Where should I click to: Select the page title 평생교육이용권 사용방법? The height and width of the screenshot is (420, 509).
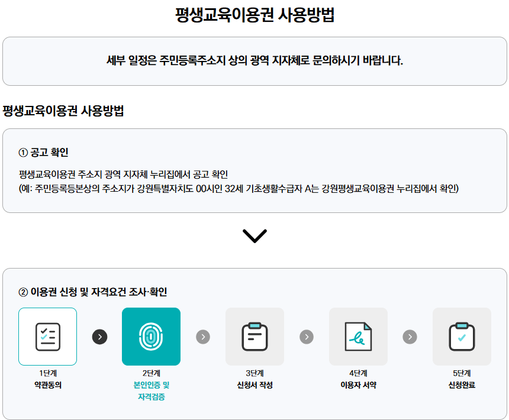254,15
